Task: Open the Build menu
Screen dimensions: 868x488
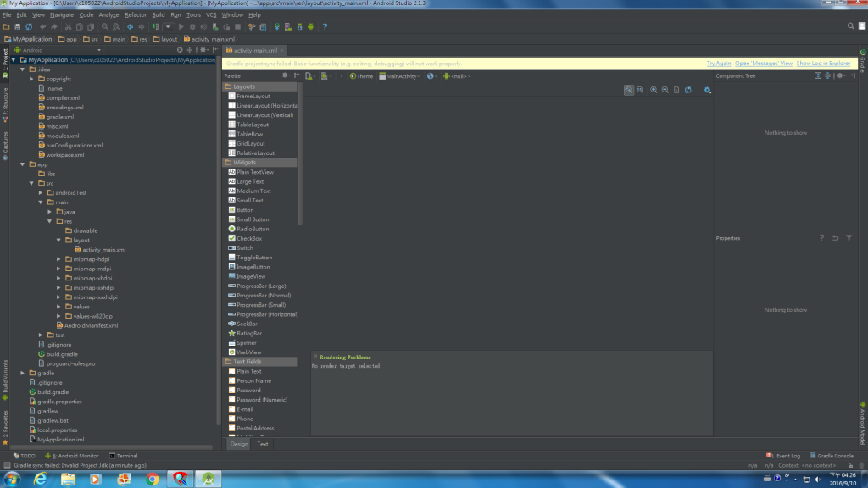Action: click(x=159, y=15)
